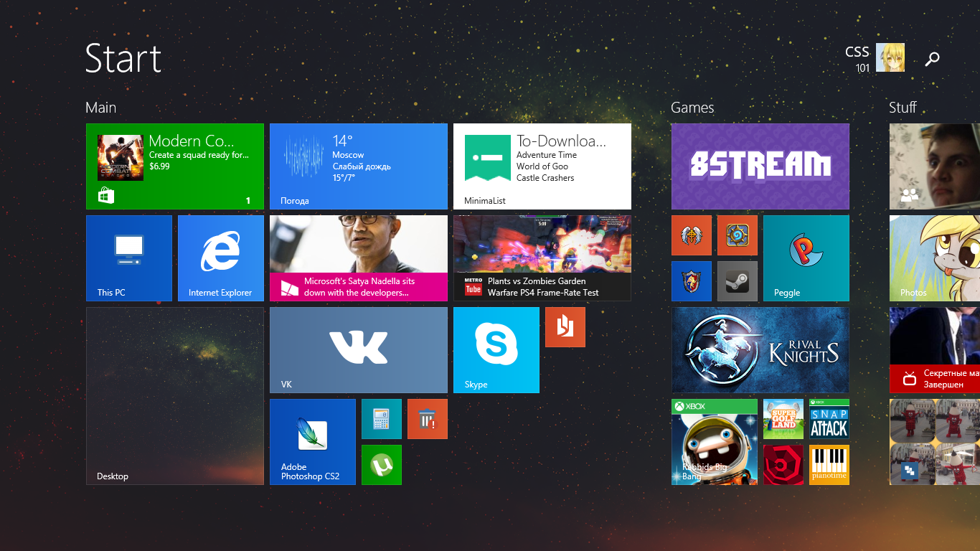The width and height of the screenshot is (980, 551).
Task: Open the Satya Nadella news tile
Action: click(x=359, y=258)
